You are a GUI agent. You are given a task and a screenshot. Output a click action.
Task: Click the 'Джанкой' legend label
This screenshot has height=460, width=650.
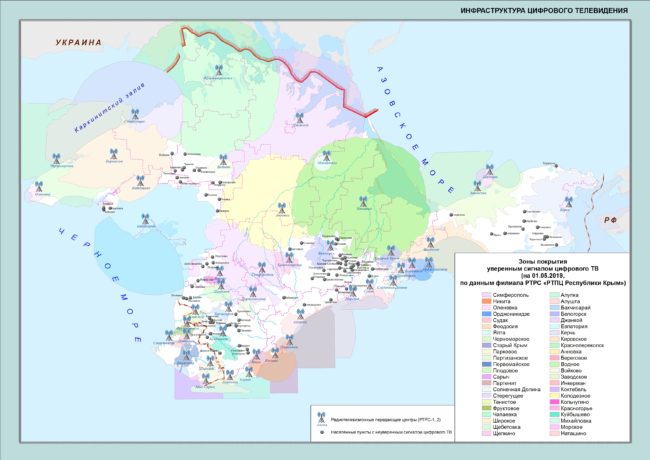pyautogui.click(x=571, y=320)
